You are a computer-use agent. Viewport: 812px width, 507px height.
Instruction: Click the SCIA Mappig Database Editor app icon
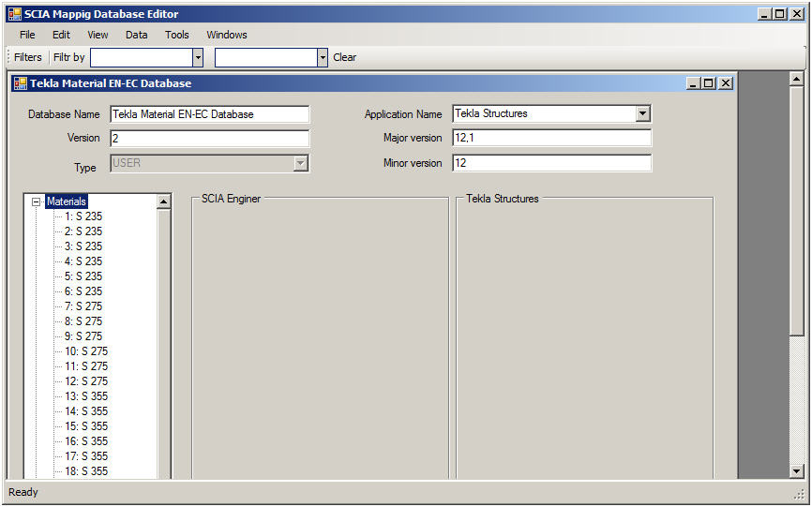tap(15, 14)
